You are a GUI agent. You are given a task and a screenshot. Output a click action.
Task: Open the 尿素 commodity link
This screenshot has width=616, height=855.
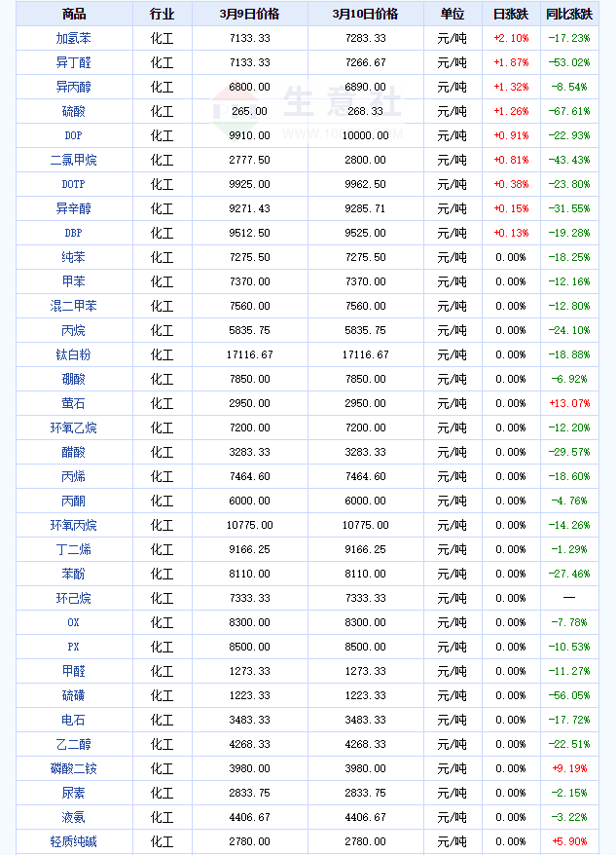tap(74, 793)
